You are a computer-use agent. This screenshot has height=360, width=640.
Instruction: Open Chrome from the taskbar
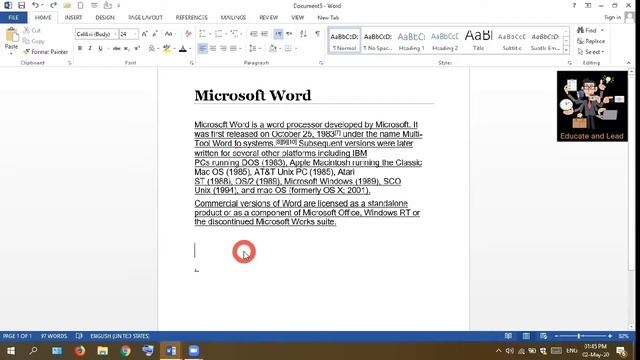pyautogui.click(x=125, y=351)
